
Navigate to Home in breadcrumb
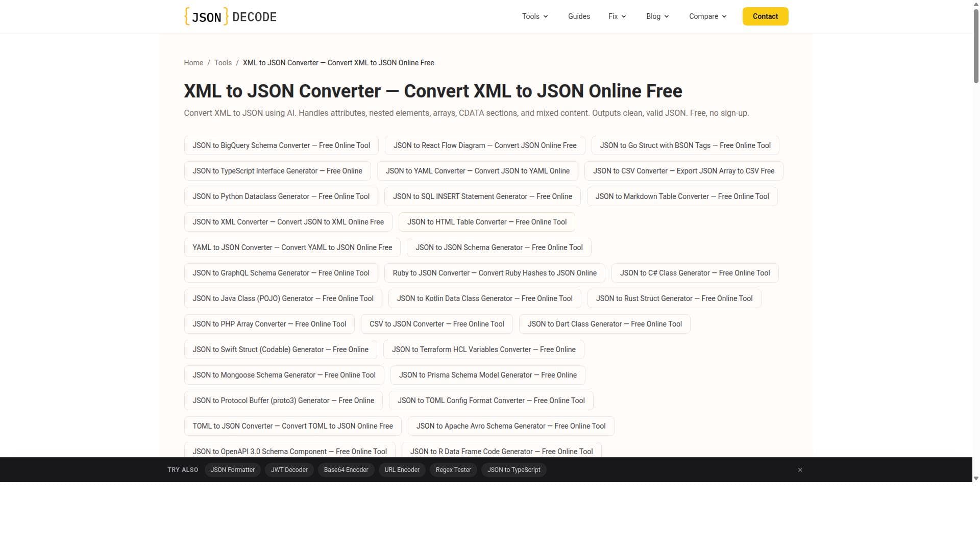click(x=193, y=63)
